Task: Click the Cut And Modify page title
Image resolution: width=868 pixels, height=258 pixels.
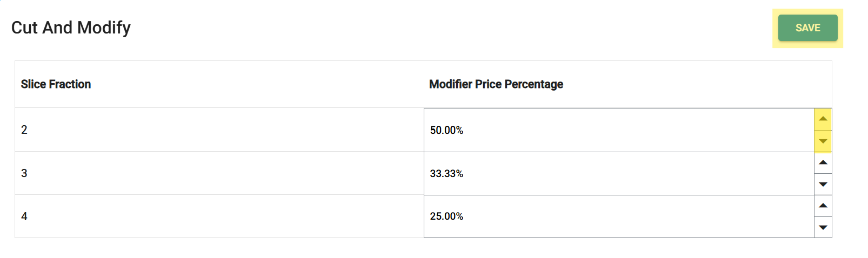Action: (x=71, y=28)
